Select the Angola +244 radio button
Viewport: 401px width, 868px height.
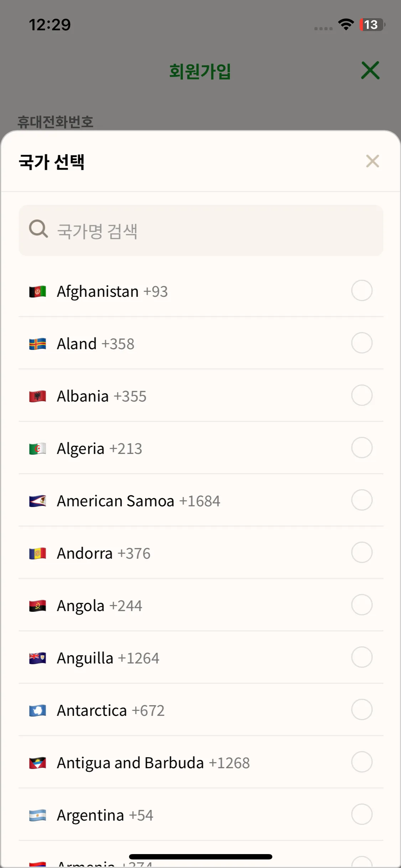[x=362, y=605]
